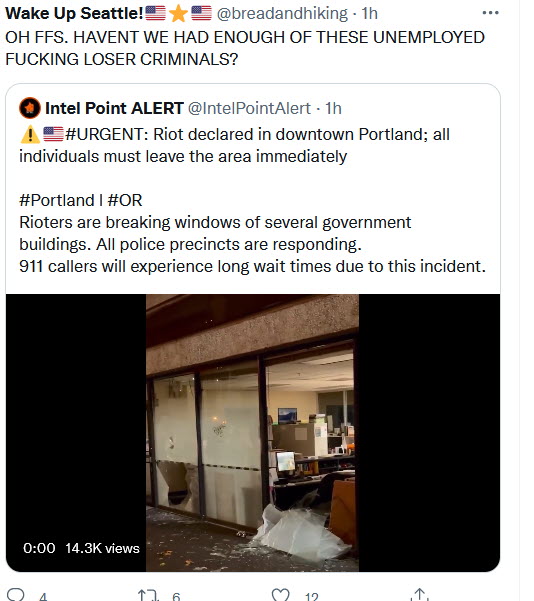Play the broken windows video
This screenshot has height=601, width=534.
pyautogui.click(x=253, y=433)
